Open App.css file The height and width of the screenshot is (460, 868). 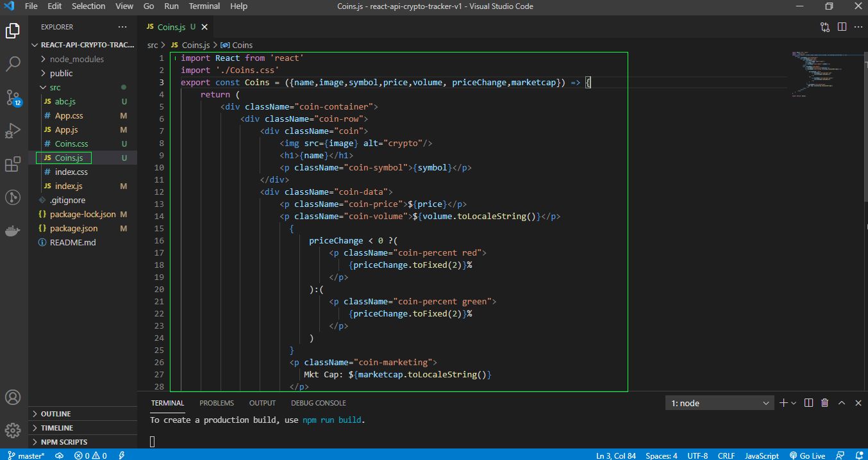click(x=83, y=115)
